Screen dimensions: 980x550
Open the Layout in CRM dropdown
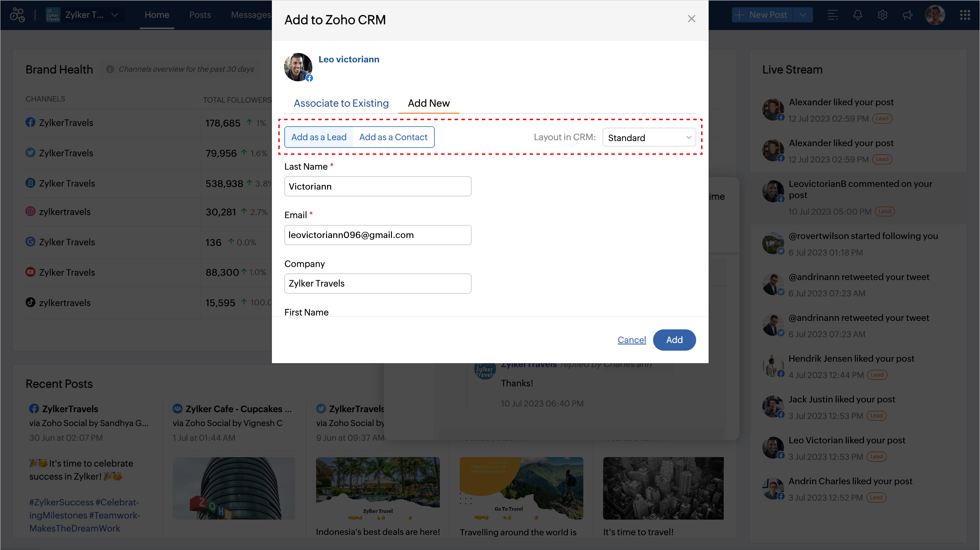click(x=649, y=137)
